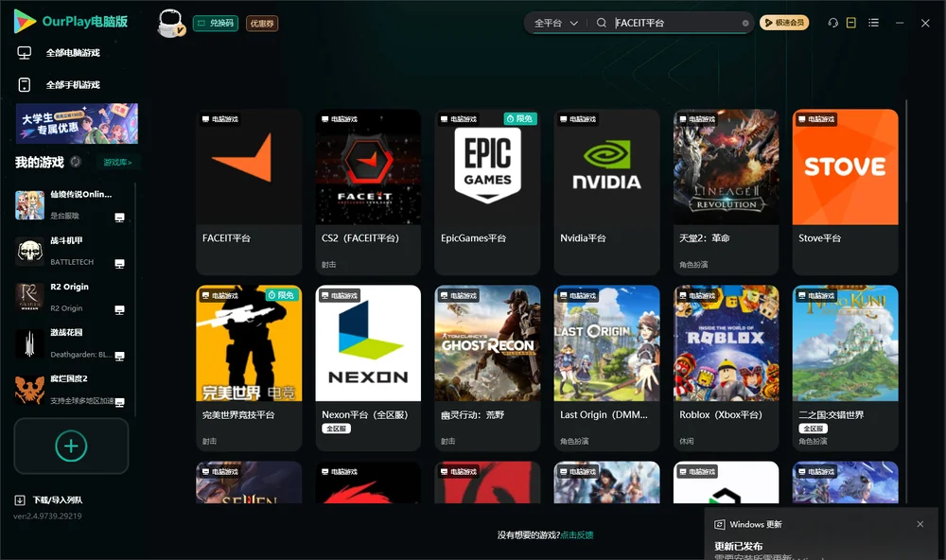
Task: Close the Windows 更新 notification
Action: pyautogui.click(x=920, y=524)
